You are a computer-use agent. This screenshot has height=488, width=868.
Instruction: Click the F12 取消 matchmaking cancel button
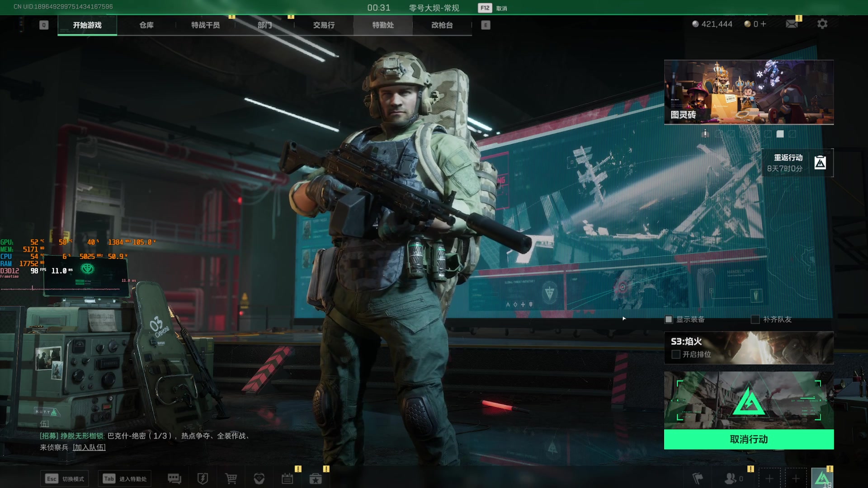point(493,8)
